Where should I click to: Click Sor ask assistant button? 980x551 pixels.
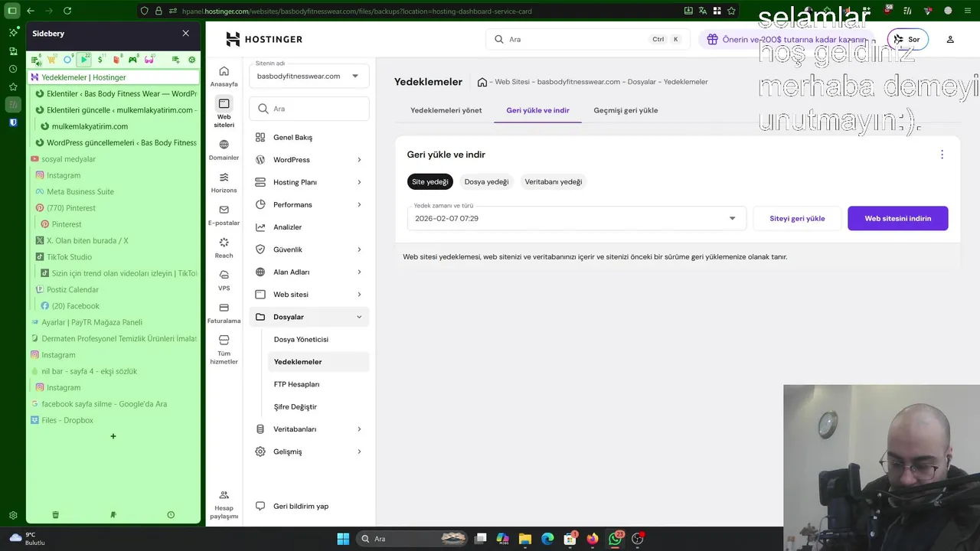click(x=907, y=39)
